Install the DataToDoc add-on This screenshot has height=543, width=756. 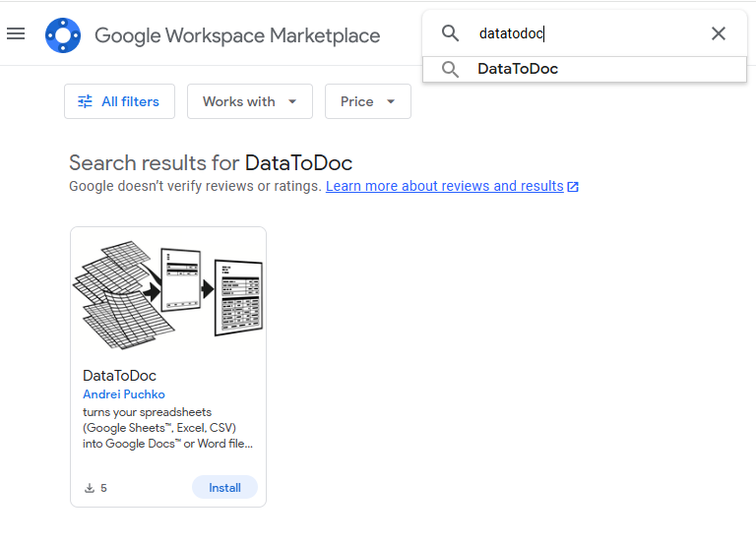pyautogui.click(x=224, y=487)
